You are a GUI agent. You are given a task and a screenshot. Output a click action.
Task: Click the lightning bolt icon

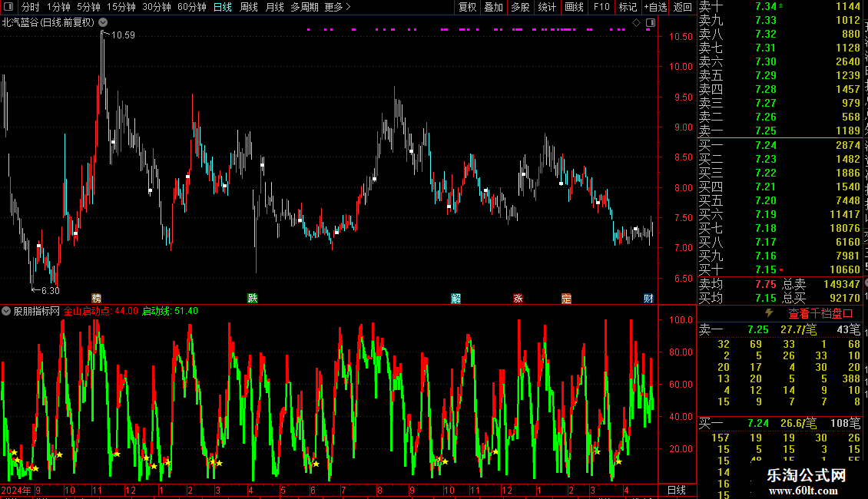(x=769, y=313)
